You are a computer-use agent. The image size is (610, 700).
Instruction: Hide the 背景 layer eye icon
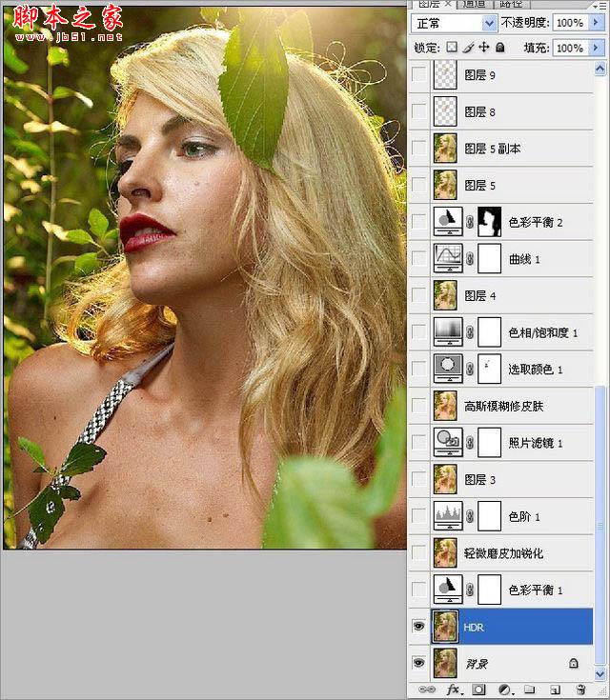click(x=418, y=663)
